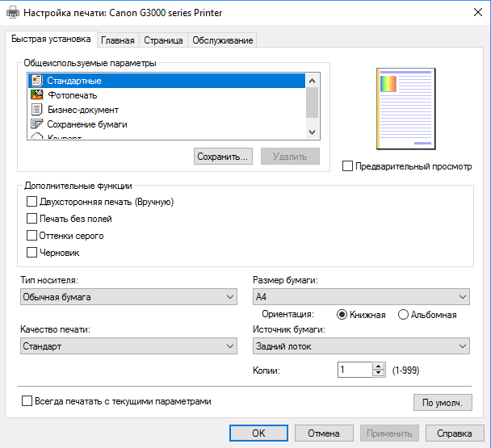The height and width of the screenshot is (448, 491).
Task: Click the Отмена button
Action: [324, 433]
